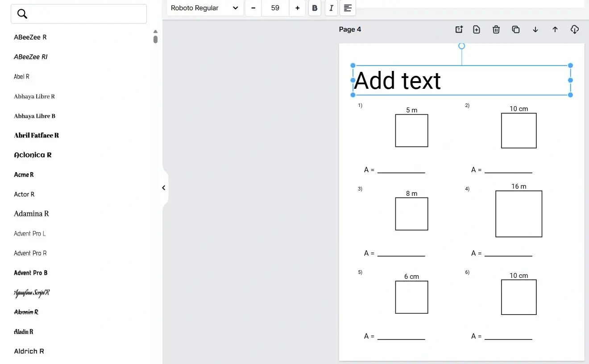The width and height of the screenshot is (589, 364).
Task: Click the search magnifier icon
Action: click(22, 14)
